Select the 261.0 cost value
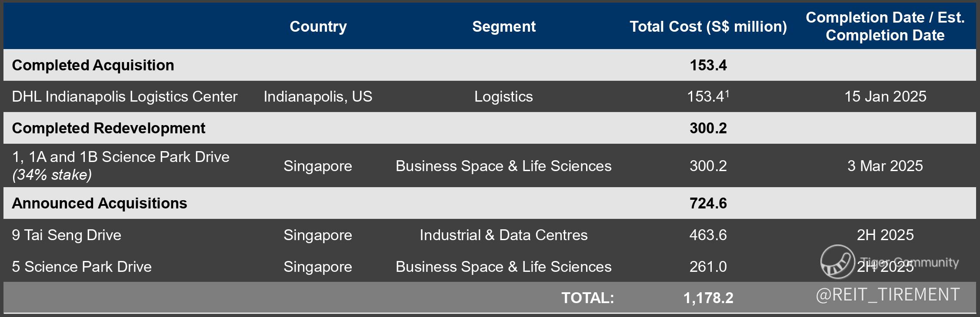 tap(708, 267)
